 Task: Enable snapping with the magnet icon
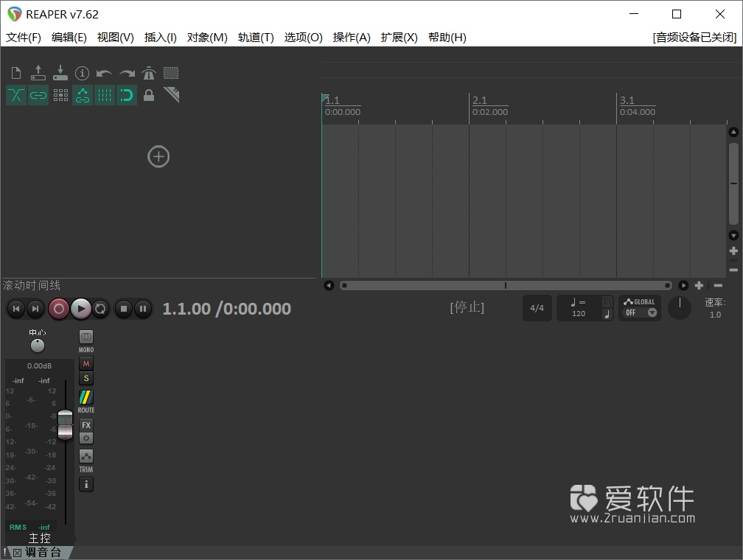tap(126, 95)
